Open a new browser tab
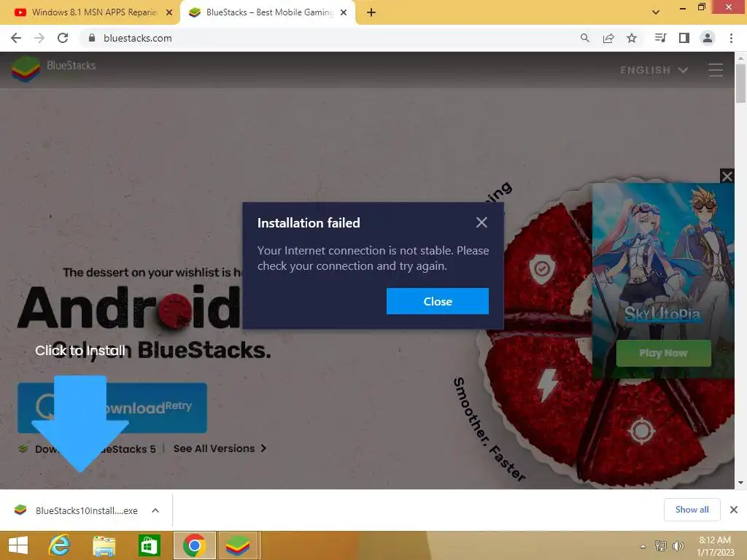 [371, 12]
